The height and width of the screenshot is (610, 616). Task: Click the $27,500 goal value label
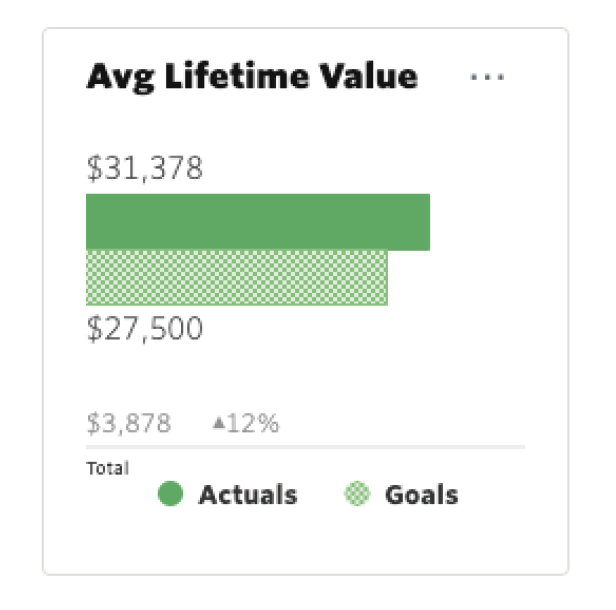pos(145,329)
